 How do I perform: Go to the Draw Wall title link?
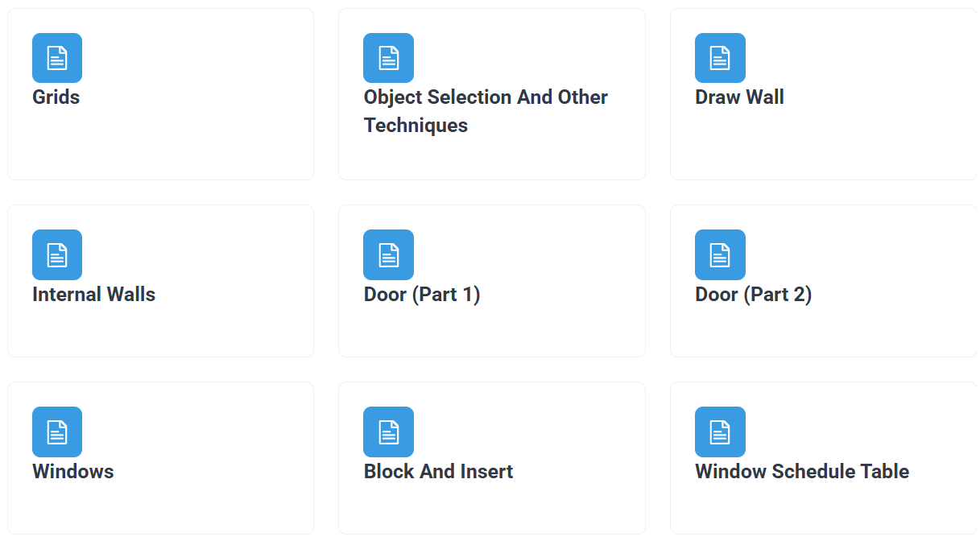click(739, 97)
